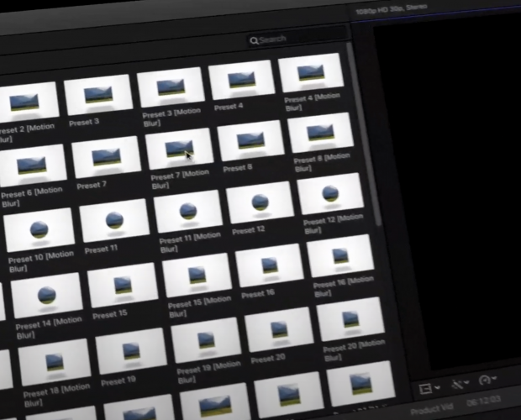This screenshot has width=521, height=420.
Task: Open the retime speedometer icon
Action: 484,380
